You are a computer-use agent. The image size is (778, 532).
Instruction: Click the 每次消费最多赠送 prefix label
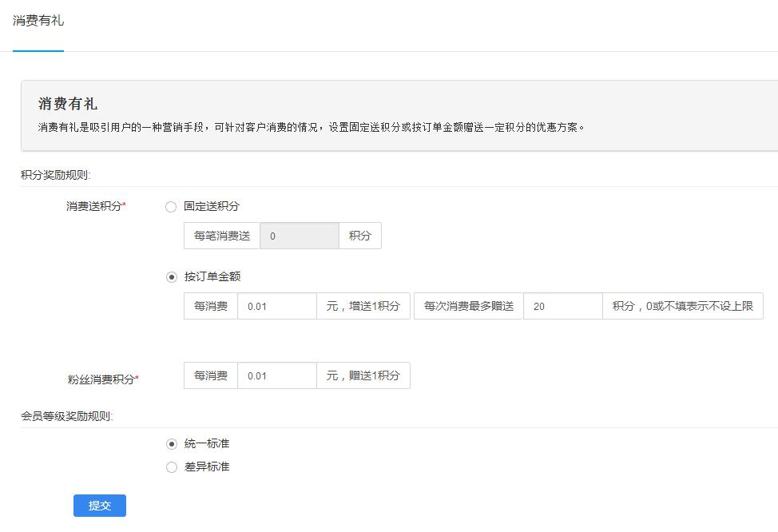[x=469, y=307]
